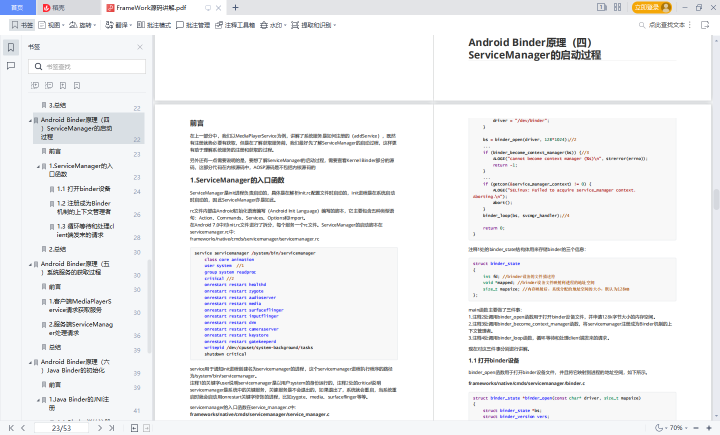Screen dimensions: 720x435
Task: Go to the first page with status bar arrow
Action: pos(11,428)
